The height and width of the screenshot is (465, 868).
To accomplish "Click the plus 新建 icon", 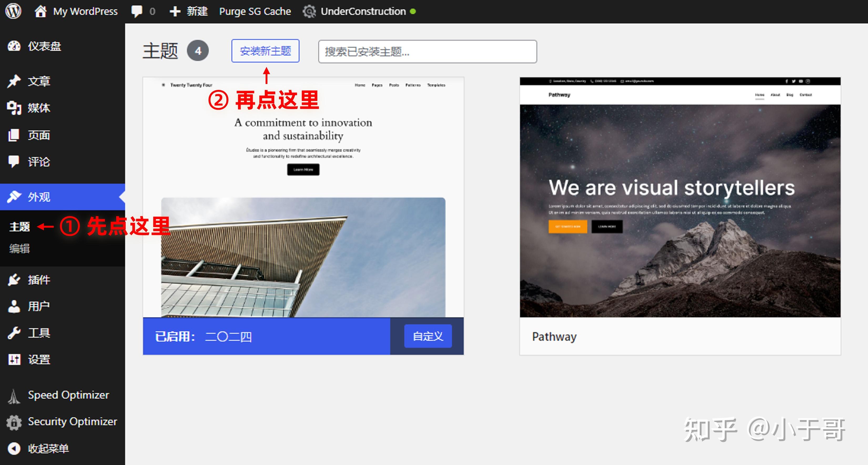I will click(x=175, y=12).
